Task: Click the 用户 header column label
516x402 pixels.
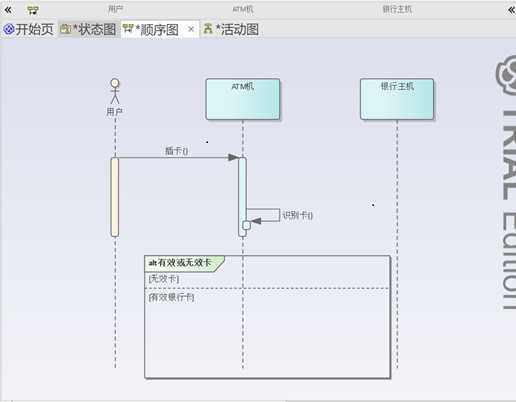Action: (115, 9)
